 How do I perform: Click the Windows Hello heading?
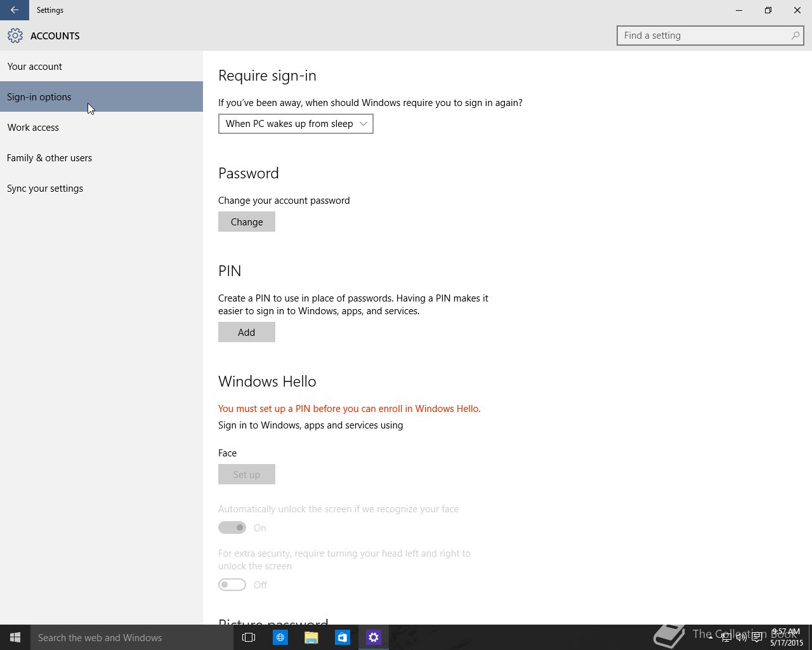point(267,381)
